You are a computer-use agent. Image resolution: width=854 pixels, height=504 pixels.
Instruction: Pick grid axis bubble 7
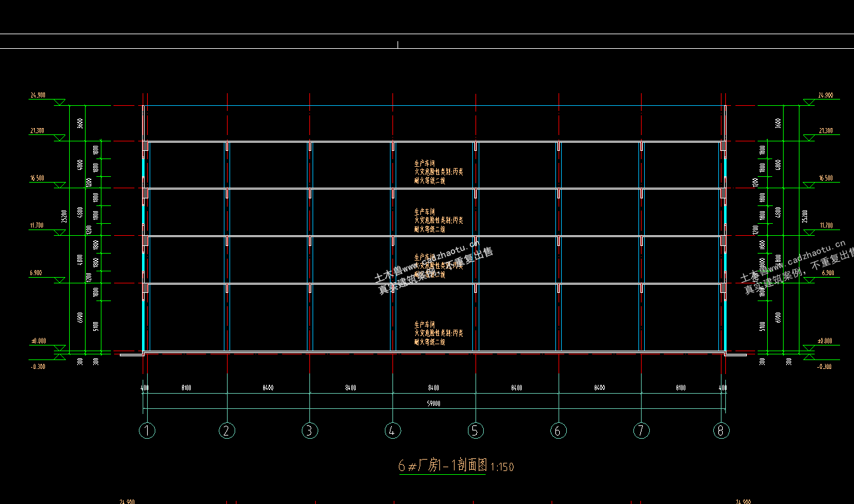[641, 431]
